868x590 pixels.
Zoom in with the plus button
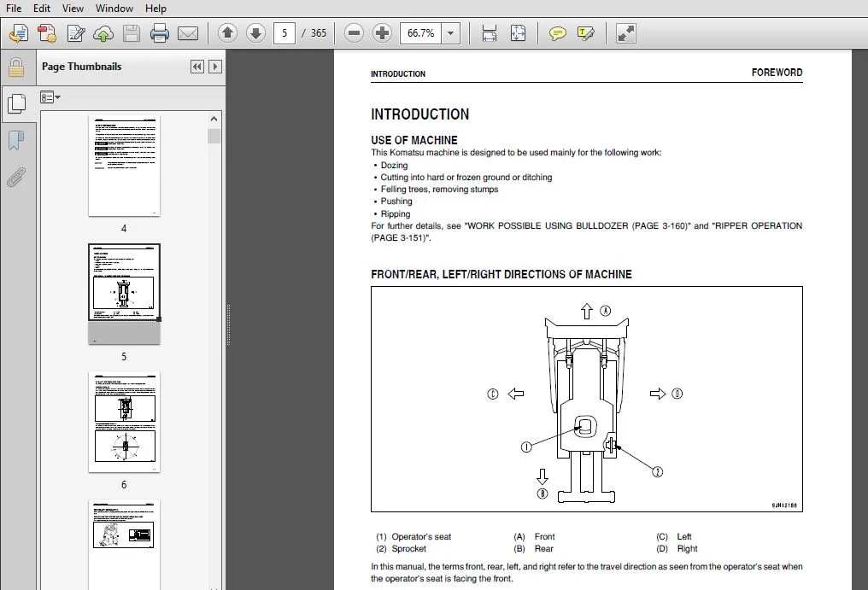tap(382, 33)
